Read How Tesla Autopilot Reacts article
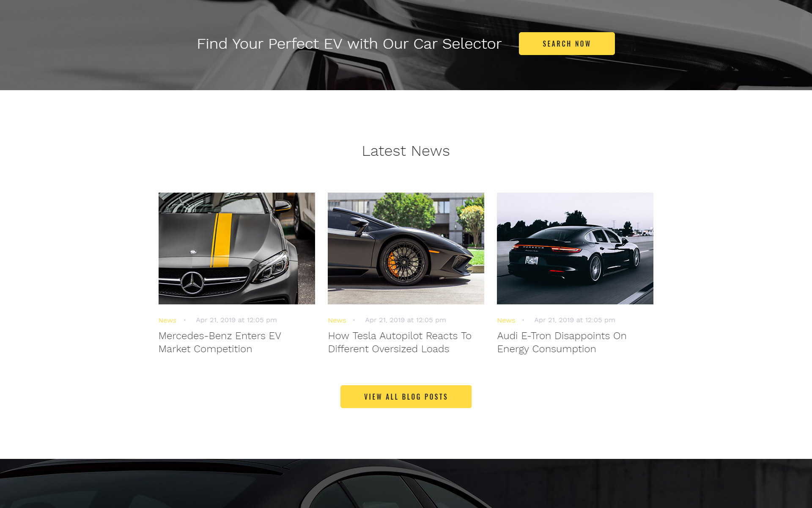This screenshot has width=812, height=508. click(x=400, y=342)
